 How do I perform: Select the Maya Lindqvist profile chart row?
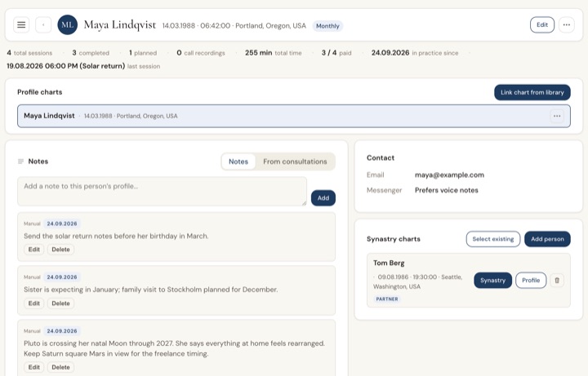[294, 116]
